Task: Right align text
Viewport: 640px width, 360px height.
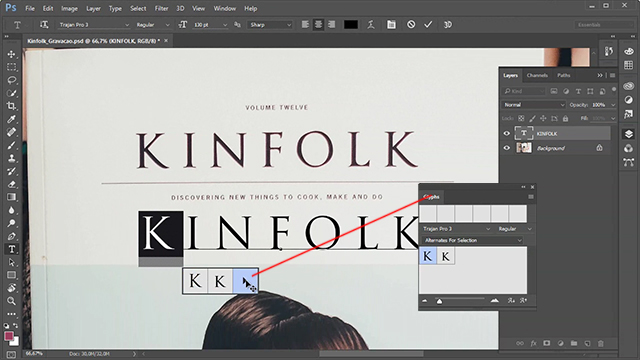Action: [331, 25]
